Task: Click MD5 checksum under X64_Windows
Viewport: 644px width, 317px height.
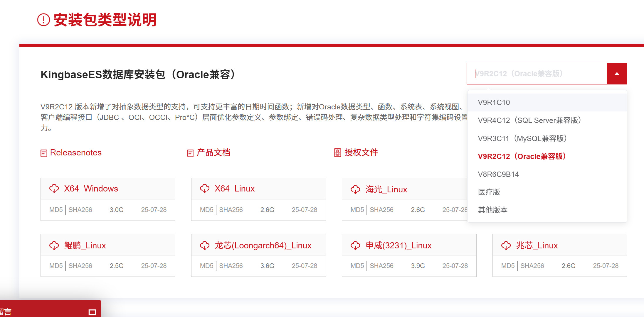Action: pyautogui.click(x=56, y=210)
